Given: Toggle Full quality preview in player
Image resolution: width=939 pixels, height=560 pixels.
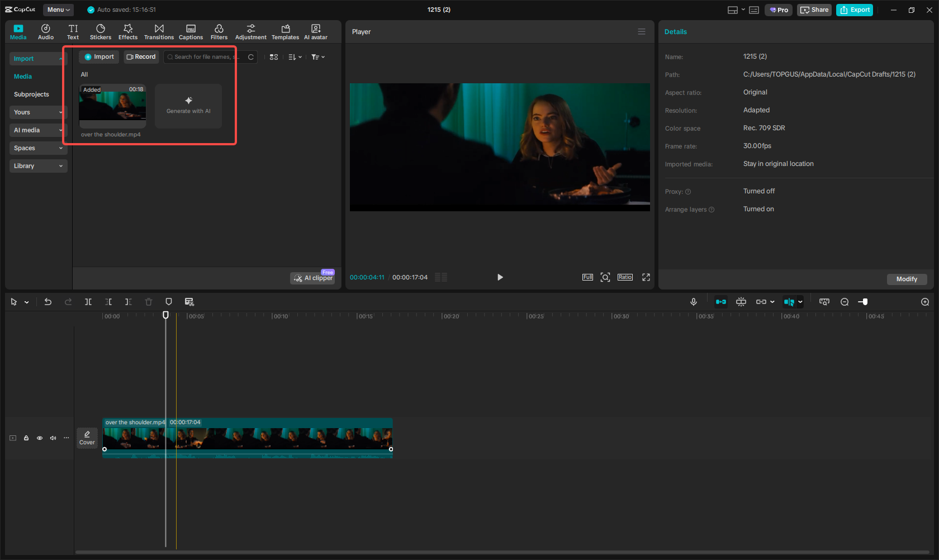Looking at the screenshot, I should (587, 277).
